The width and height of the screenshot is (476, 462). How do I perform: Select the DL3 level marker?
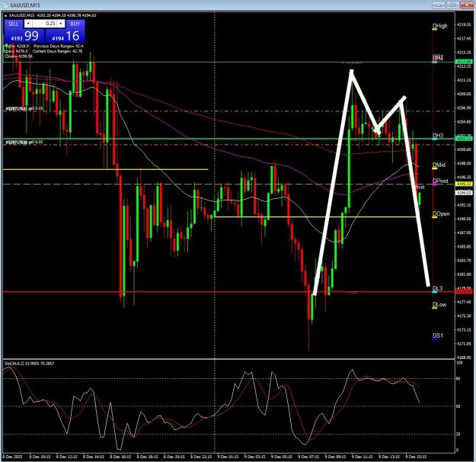click(437, 288)
